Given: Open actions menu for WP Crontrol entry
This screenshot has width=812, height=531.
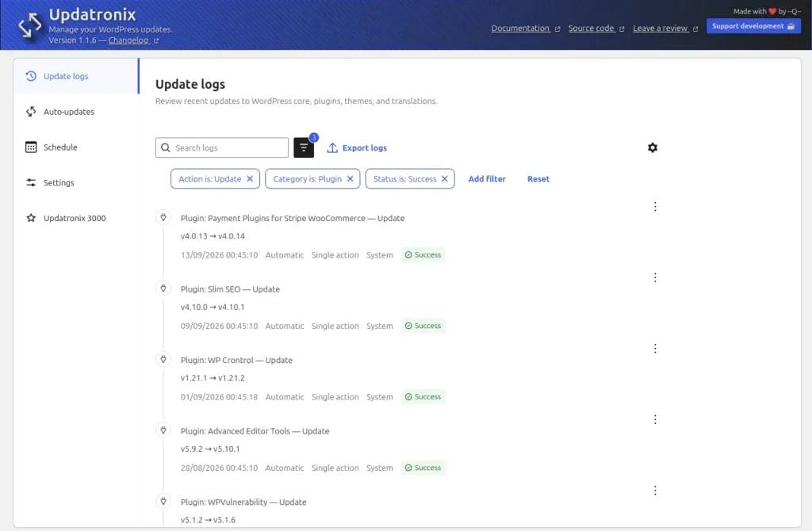Looking at the screenshot, I should pos(655,349).
